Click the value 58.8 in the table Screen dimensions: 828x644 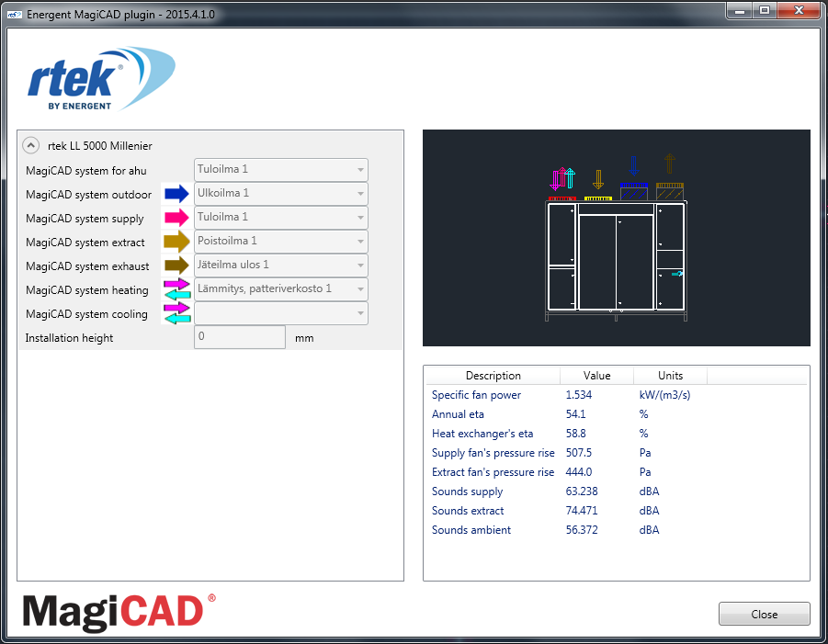[575, 434]
